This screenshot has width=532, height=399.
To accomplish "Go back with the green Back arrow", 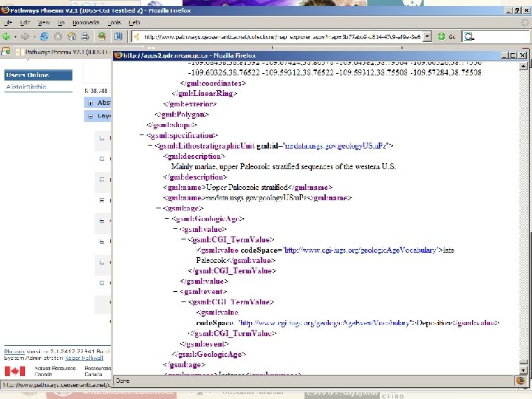I will [x=6, y=36].
